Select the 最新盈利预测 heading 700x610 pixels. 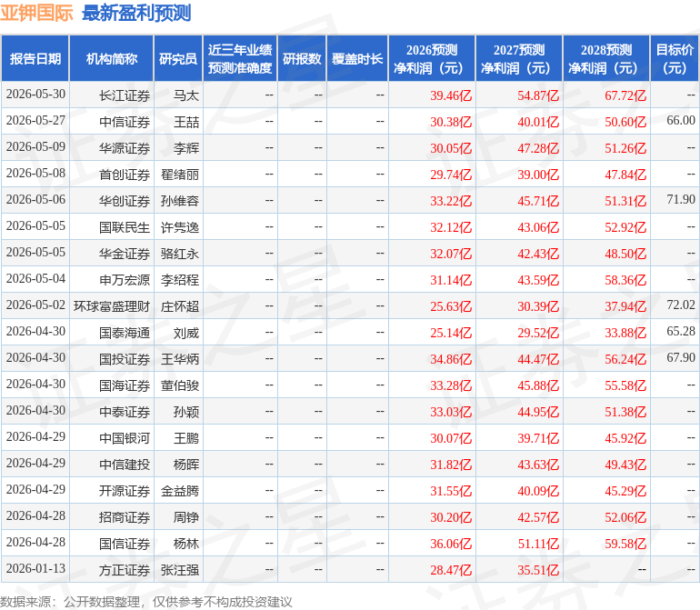click(x=136, y=13)
